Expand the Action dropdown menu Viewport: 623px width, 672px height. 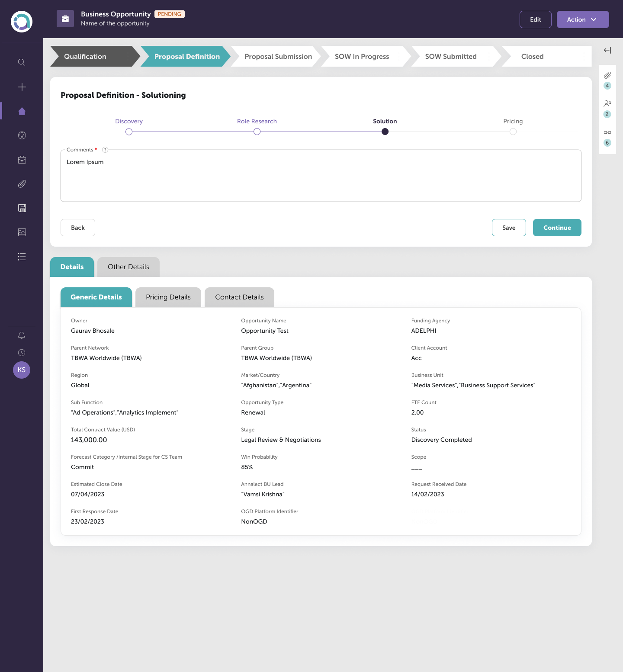click(582, 19)
